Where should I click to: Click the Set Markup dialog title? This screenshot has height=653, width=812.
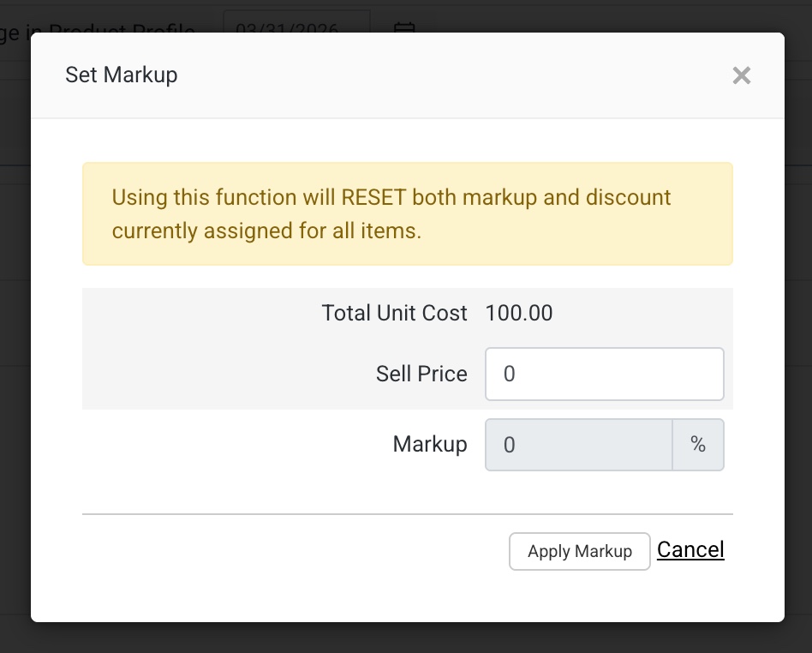click(x=122, y=75)
